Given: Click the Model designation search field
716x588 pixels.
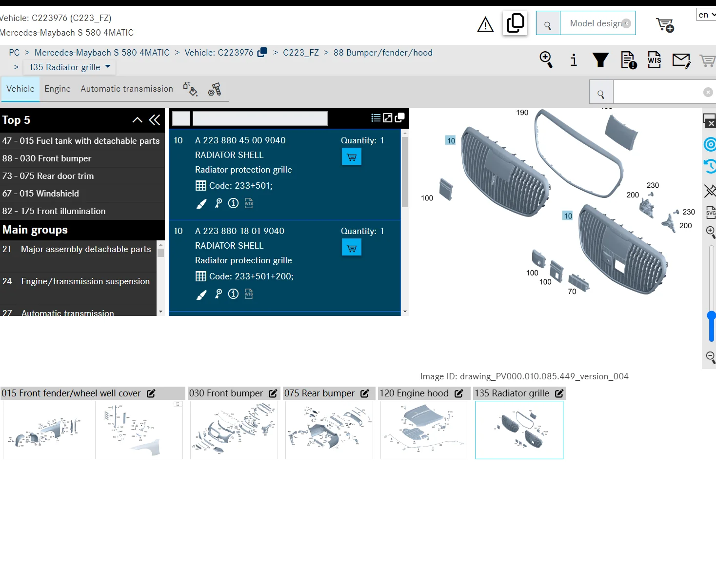Looking at the screenshot, I should 597,23.
